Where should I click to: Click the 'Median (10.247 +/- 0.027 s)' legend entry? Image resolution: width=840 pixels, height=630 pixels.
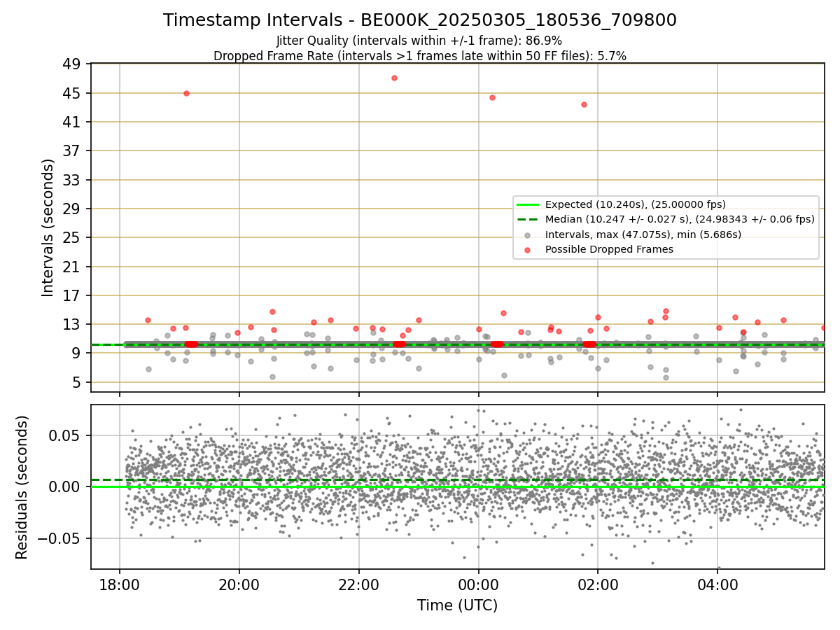(x=680, y=219)
